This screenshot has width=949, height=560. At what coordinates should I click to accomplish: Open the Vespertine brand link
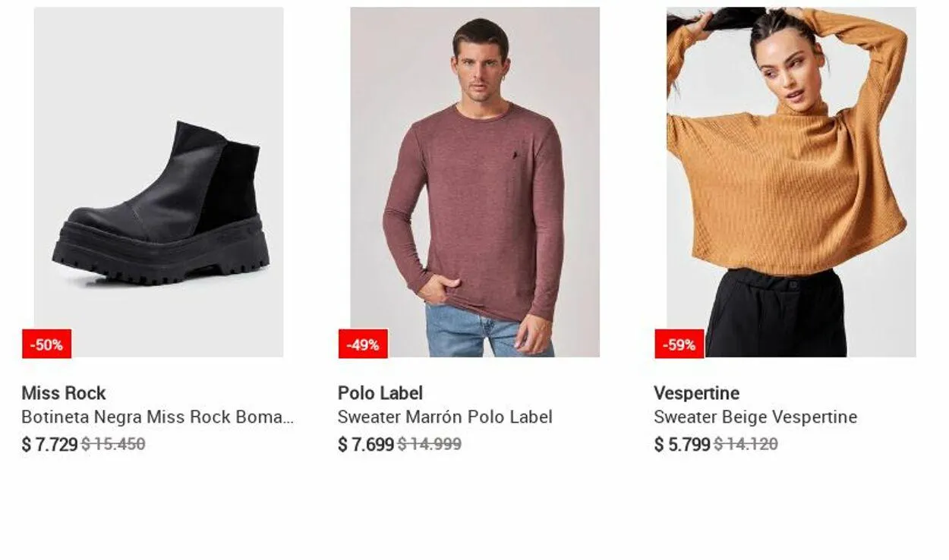click(x=697, y=393)
